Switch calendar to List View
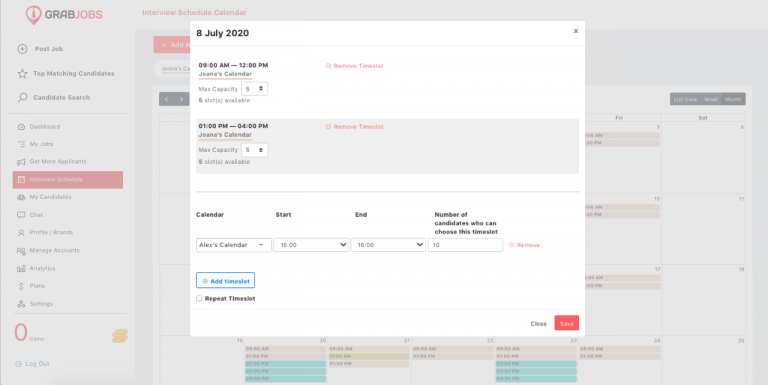768x385 pixels. point(685,99)
